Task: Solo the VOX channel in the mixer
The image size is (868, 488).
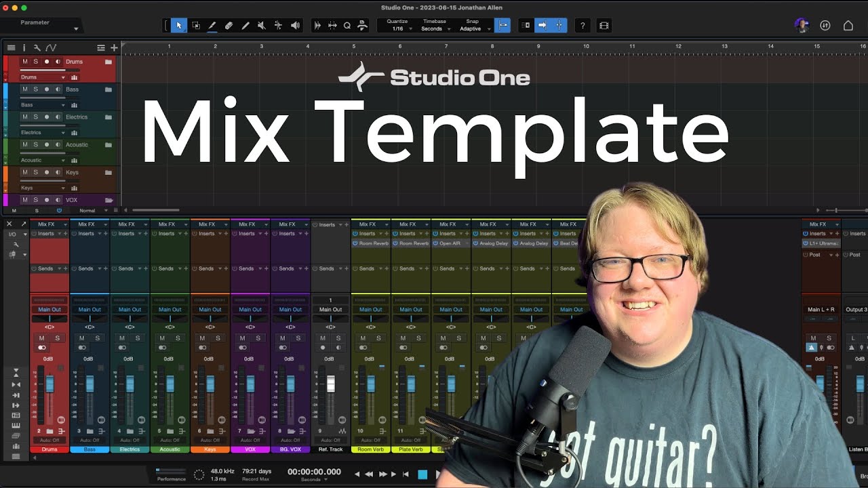Action: 258,338
